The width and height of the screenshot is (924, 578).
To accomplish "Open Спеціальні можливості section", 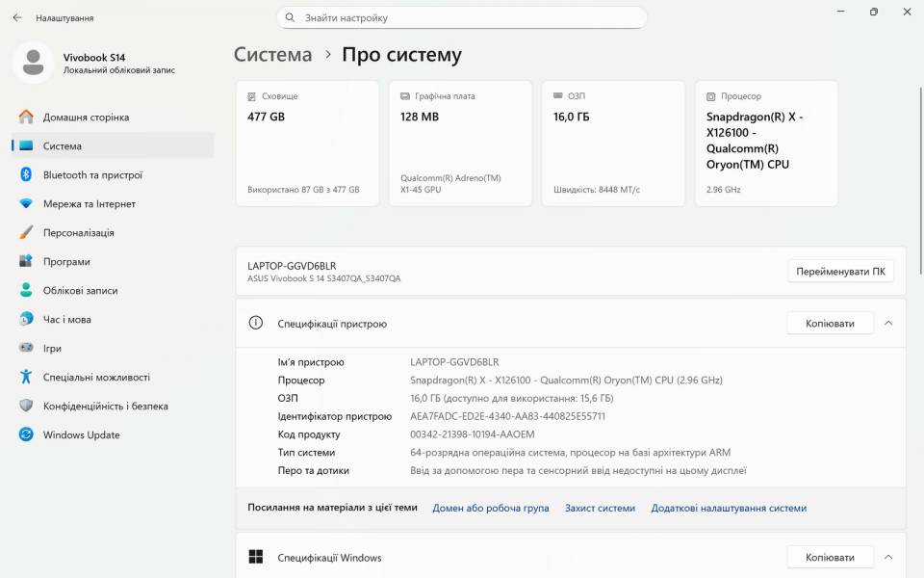I will [100, 377].
